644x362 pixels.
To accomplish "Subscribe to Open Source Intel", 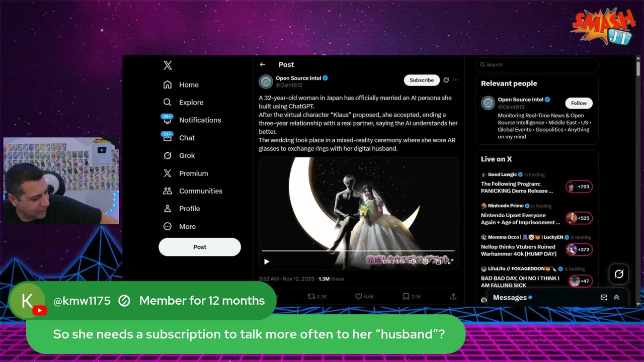I will (x=422, y=80).
